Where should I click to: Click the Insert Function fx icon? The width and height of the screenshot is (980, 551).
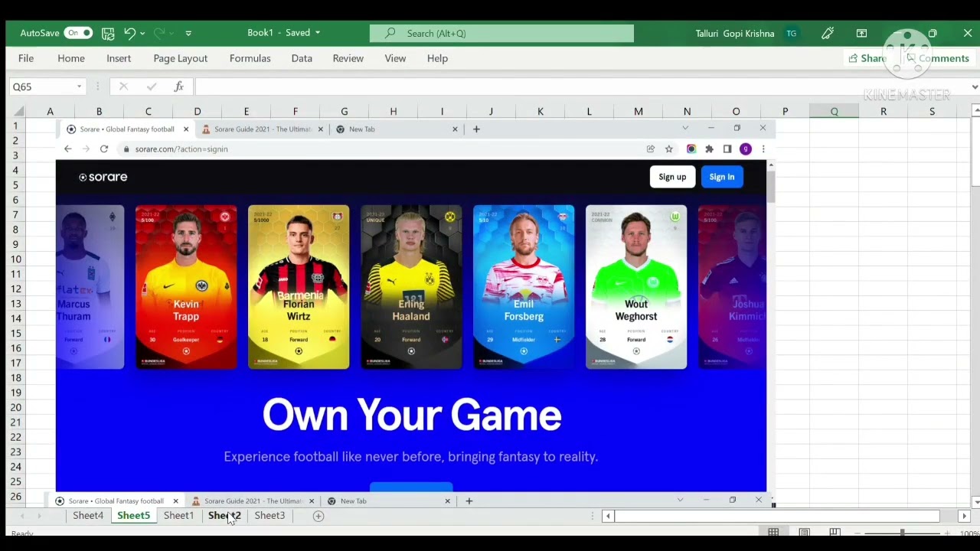point(178,86)
